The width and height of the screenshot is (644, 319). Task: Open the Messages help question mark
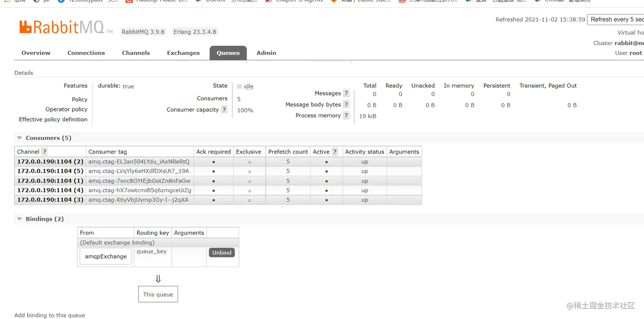(346, 94)
